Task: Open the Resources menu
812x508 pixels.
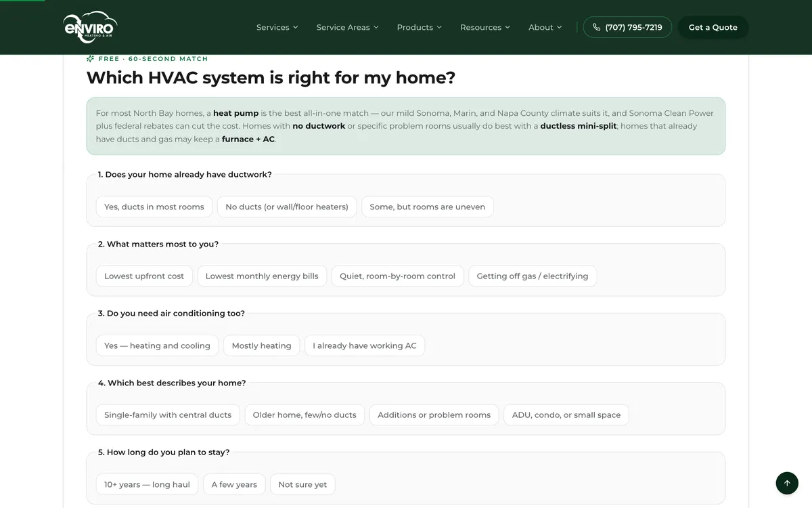Action: 484,27
